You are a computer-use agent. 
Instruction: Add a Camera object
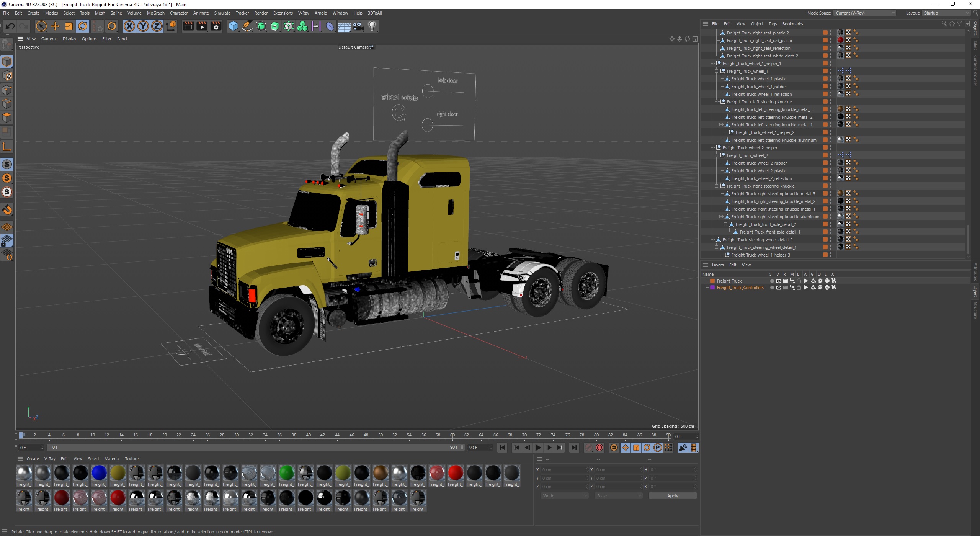click(x=358, y=26)
